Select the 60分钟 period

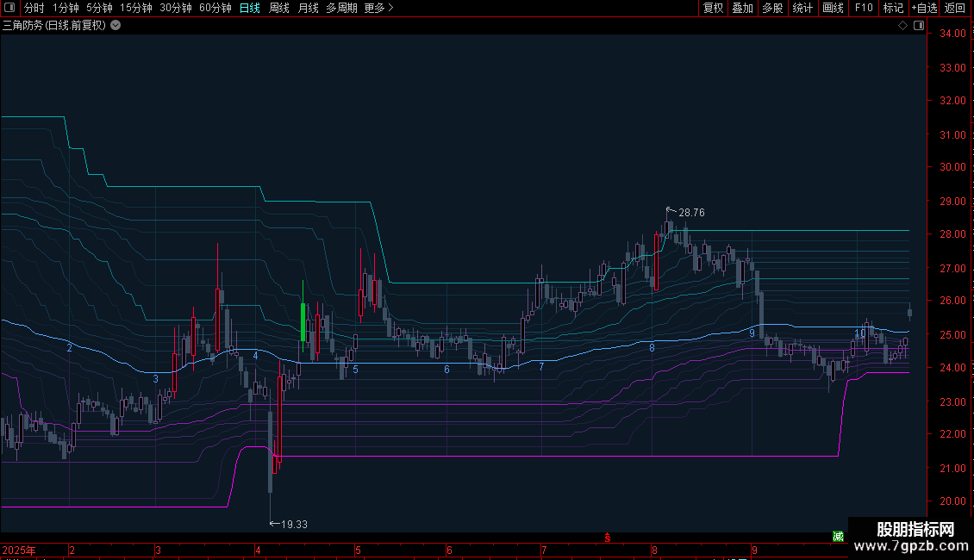(215, 8)
